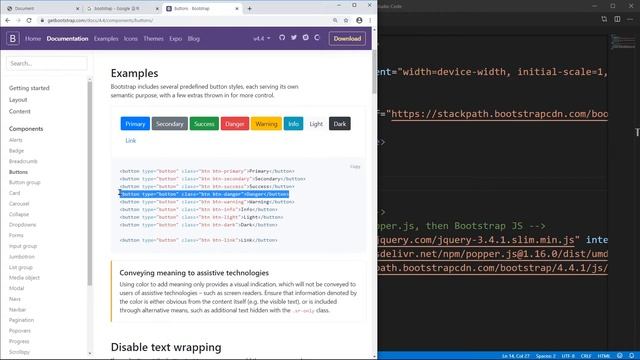This screenshot has height=360, width=640.
Task: Switch to bootstrap Google search tab
Action: coord(122,9)
